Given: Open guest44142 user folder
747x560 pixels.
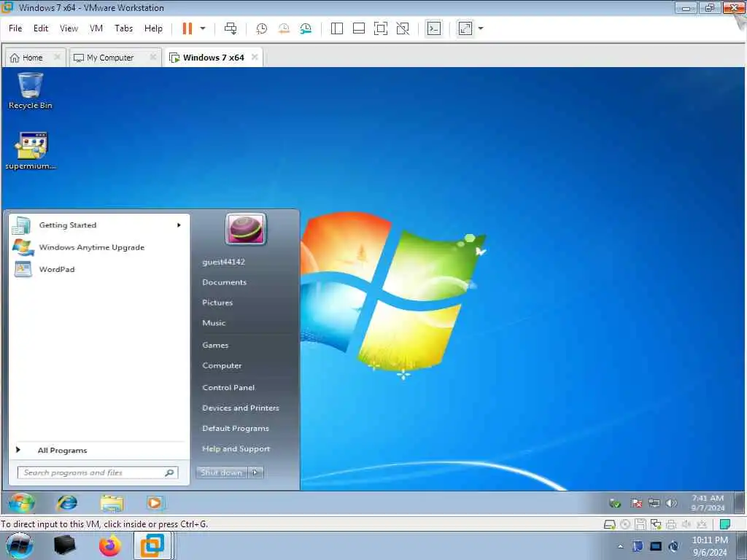Looking at the screenshot, I should pos(223,262).
